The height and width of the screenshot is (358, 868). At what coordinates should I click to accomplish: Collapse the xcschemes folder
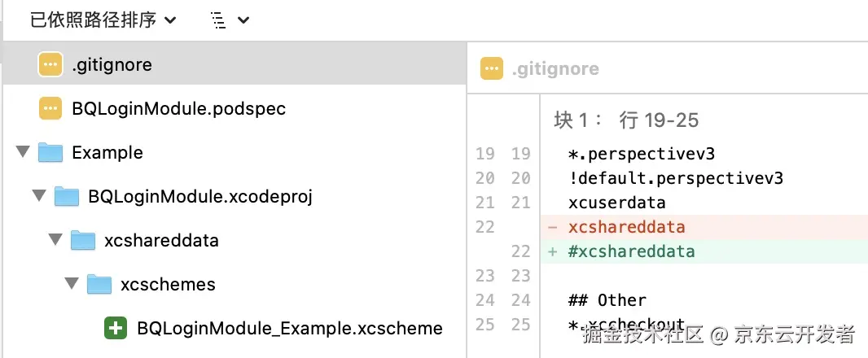pyautogui.click(x=71, y=284)
